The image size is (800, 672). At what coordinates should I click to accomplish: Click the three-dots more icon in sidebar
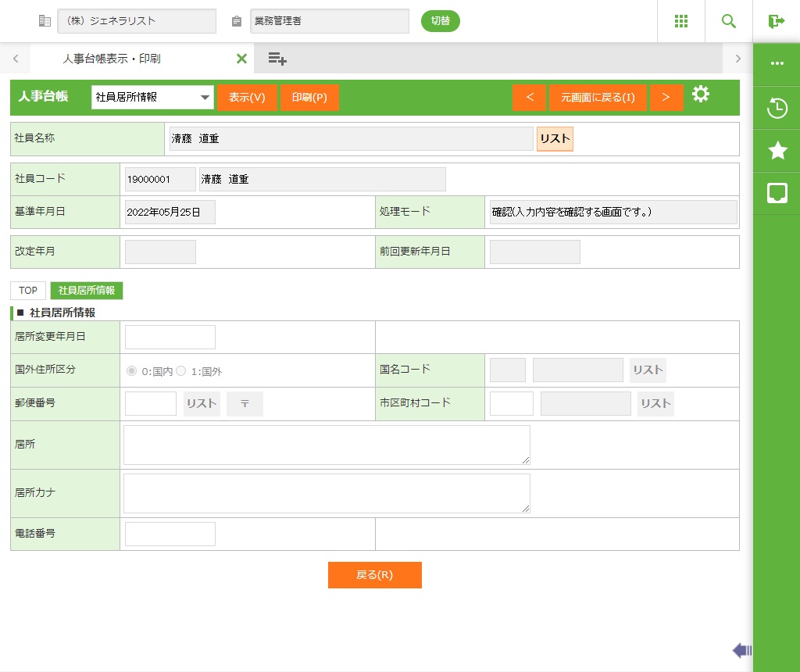tap(777, 63)
